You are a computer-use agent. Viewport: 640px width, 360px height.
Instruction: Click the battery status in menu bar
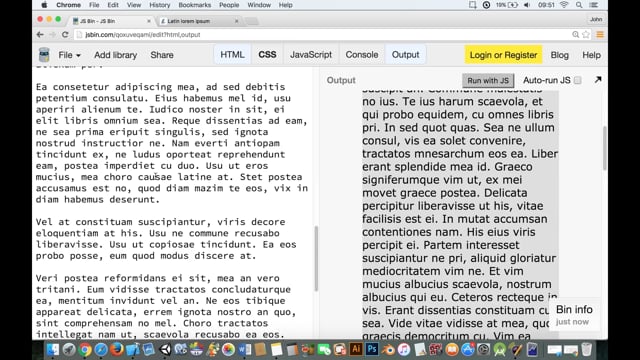(507, 5)
